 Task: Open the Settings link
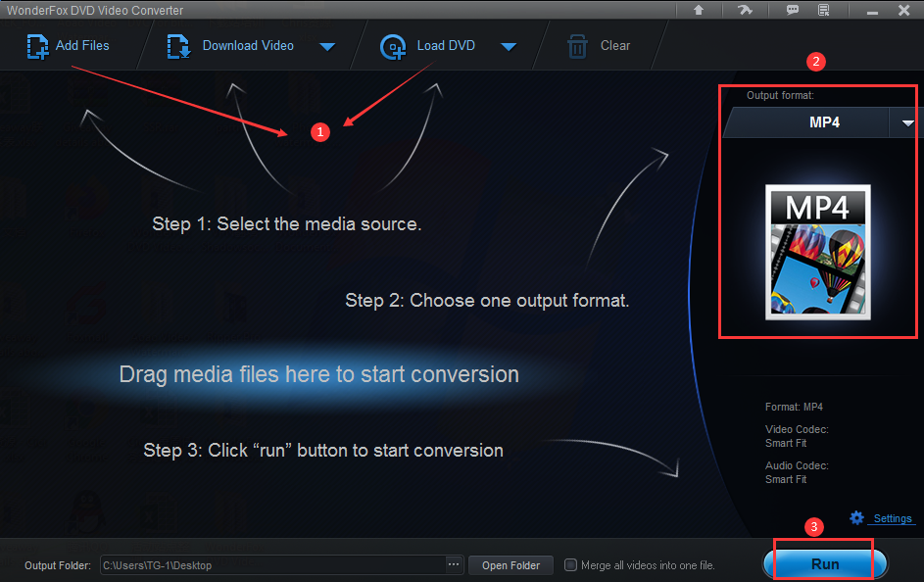tap(893, 518)
